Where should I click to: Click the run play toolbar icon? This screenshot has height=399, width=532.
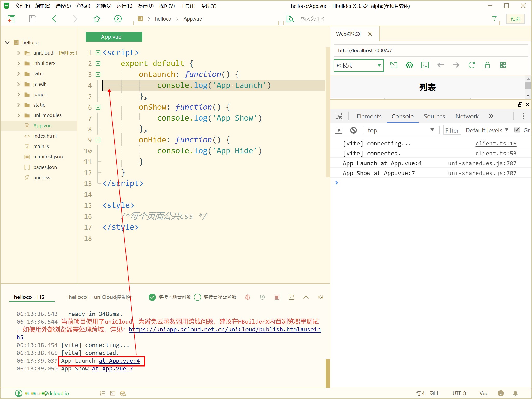[118, 19]
